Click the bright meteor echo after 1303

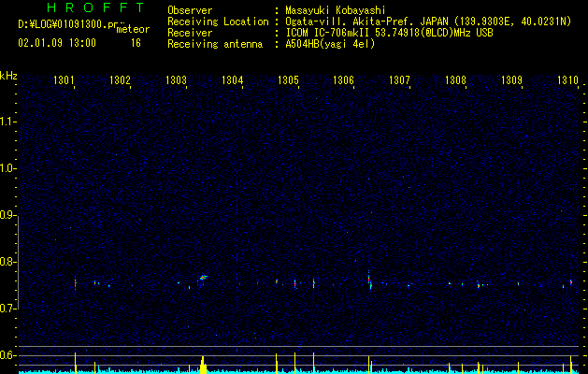pyautogui.click(x=203, y=278)
